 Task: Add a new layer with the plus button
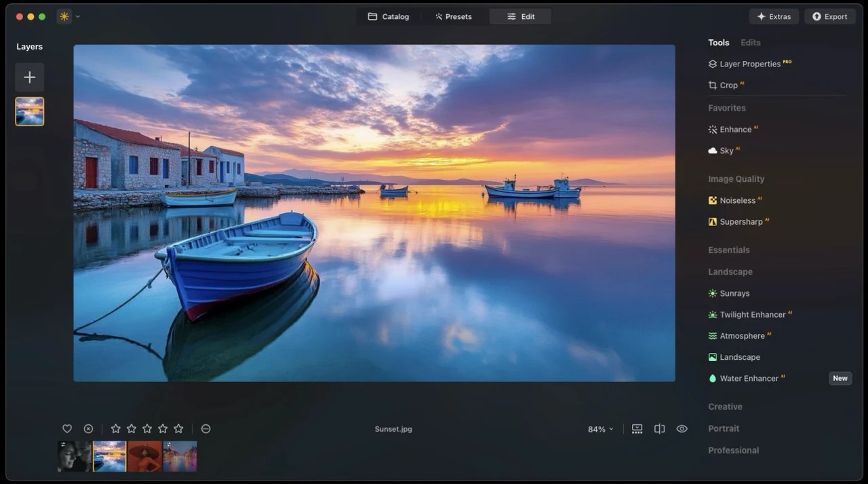pos(29,77)
